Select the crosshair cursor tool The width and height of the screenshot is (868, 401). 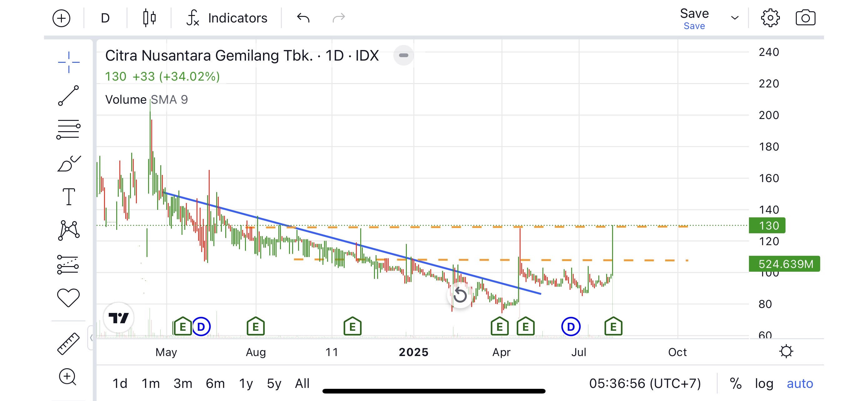tap(69, 62)
